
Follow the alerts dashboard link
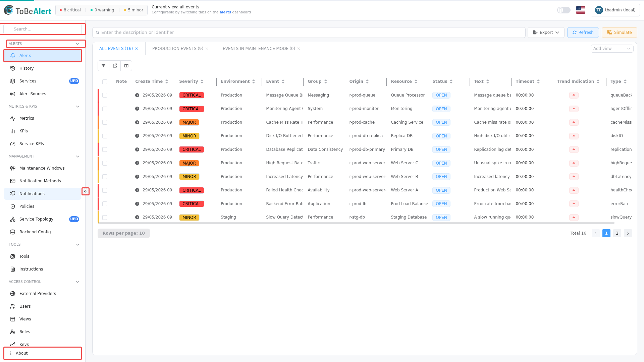[225, 12]
